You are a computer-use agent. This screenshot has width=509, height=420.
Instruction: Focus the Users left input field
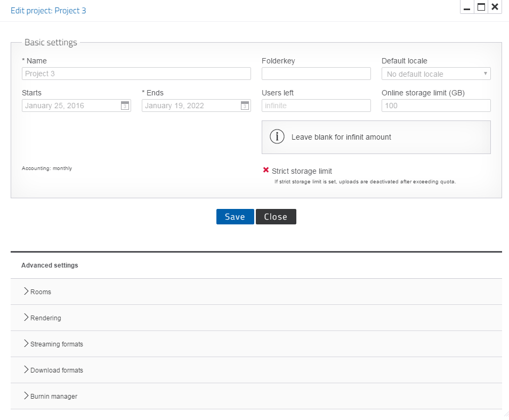coord(316,106)
